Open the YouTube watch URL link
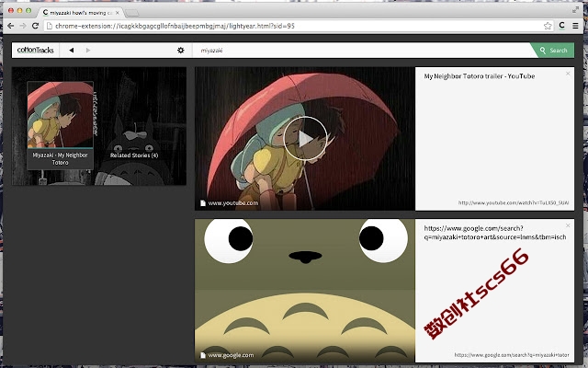The width and height of the screenshot is (588, 368). point(514,202)
